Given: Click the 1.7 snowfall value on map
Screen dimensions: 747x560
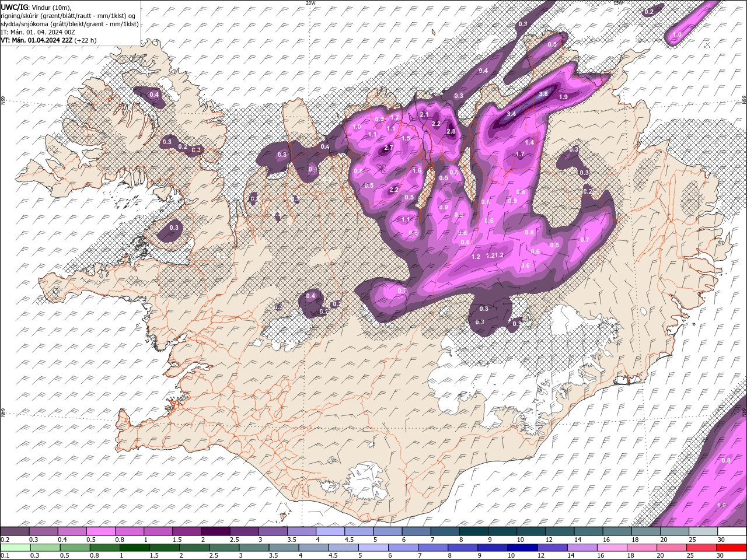Looking at the screenshot, I should (520, 154).
